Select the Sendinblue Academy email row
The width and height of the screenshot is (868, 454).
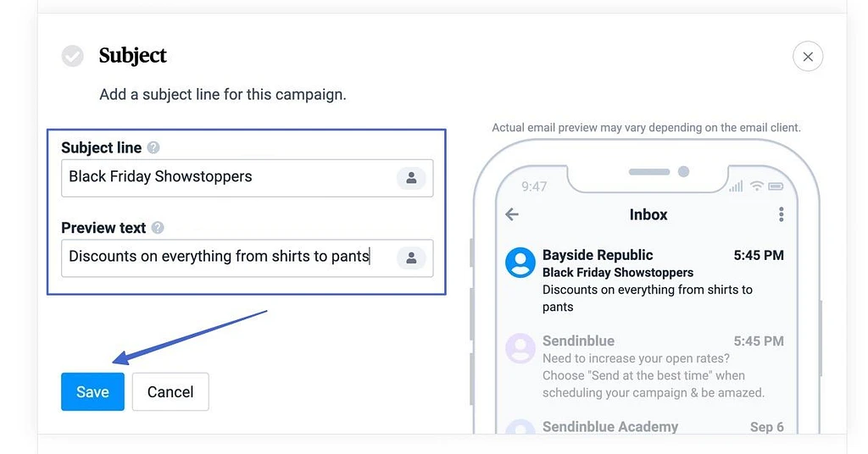coord(661,427)
